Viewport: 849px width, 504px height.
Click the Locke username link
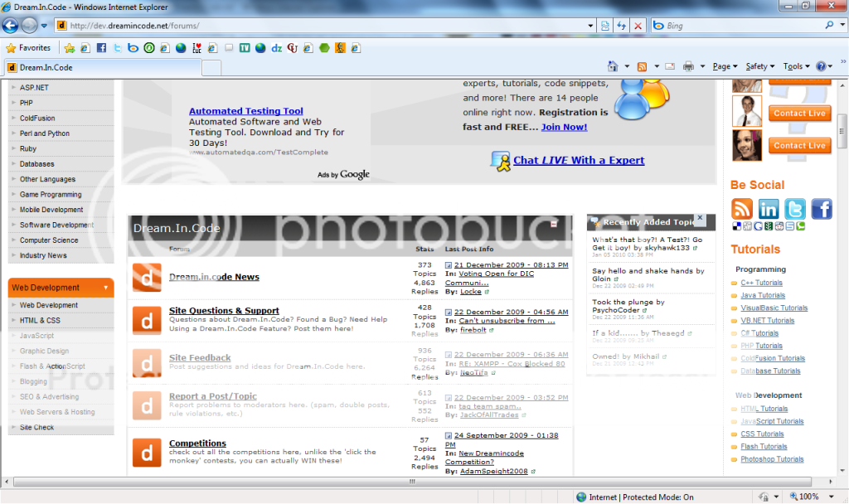pos(471,291)
